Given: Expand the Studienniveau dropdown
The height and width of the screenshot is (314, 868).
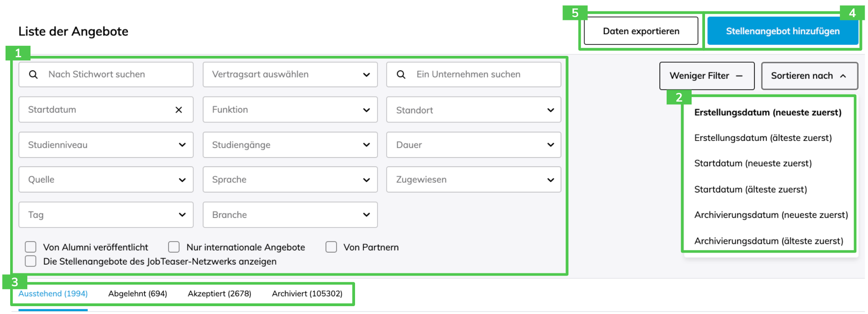Looking at the screenshot, I should pos(106,145).
